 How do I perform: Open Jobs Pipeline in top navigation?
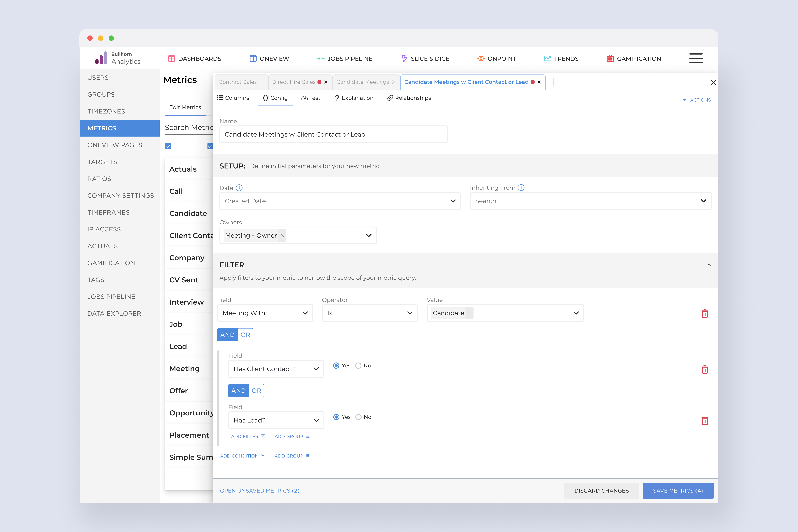point(345,59)
